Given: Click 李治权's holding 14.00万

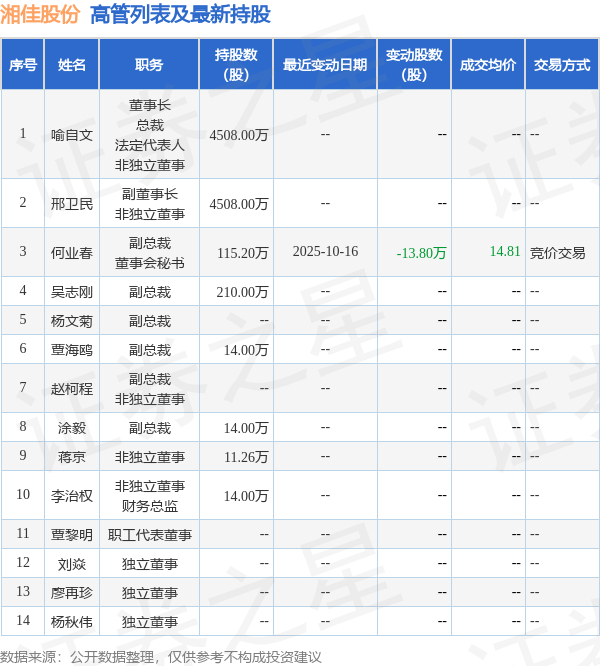Looking at the screenshot, I should tap(246, 496).
